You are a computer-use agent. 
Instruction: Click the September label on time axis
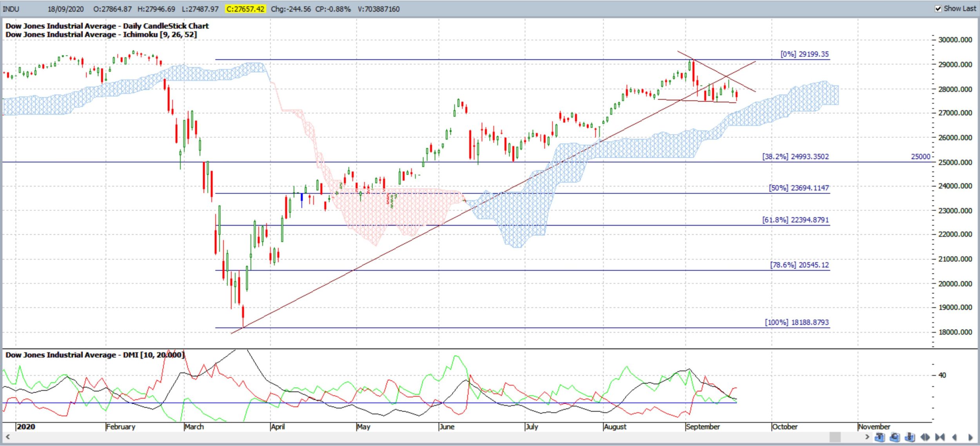pos(703,426)
